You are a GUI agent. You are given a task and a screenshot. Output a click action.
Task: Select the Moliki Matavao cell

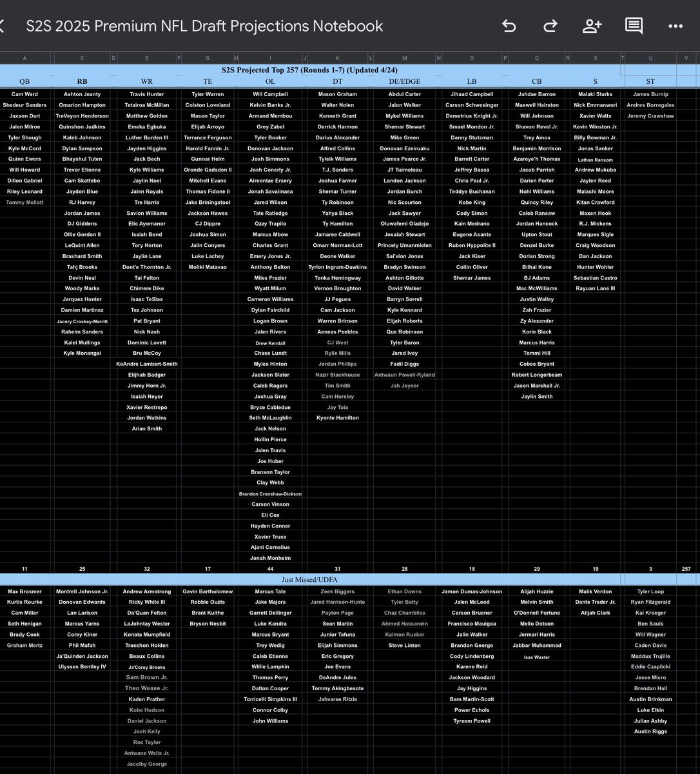pyautogui.click(x=208, y=267)
